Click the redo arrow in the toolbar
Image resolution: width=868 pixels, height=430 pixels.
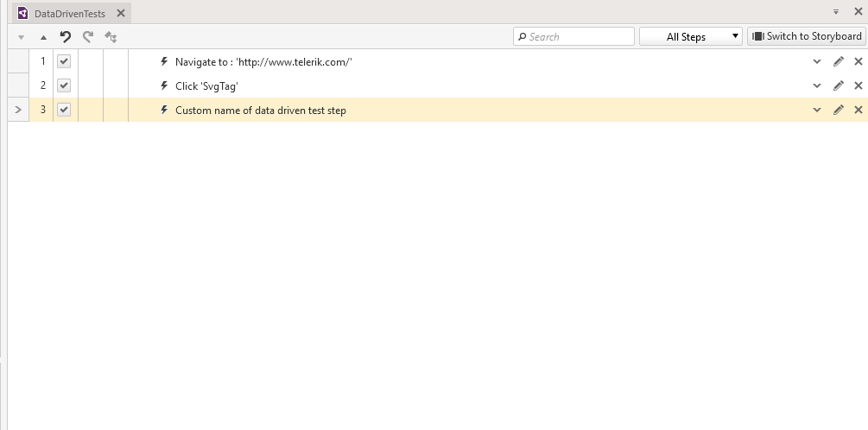point(87,36)
